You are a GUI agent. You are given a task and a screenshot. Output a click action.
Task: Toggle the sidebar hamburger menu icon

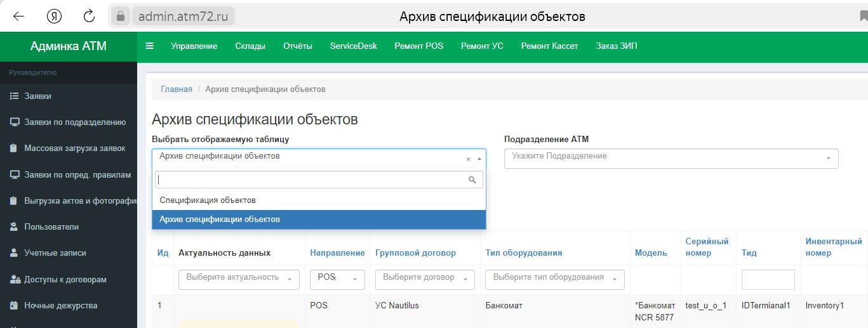(150, 46)
